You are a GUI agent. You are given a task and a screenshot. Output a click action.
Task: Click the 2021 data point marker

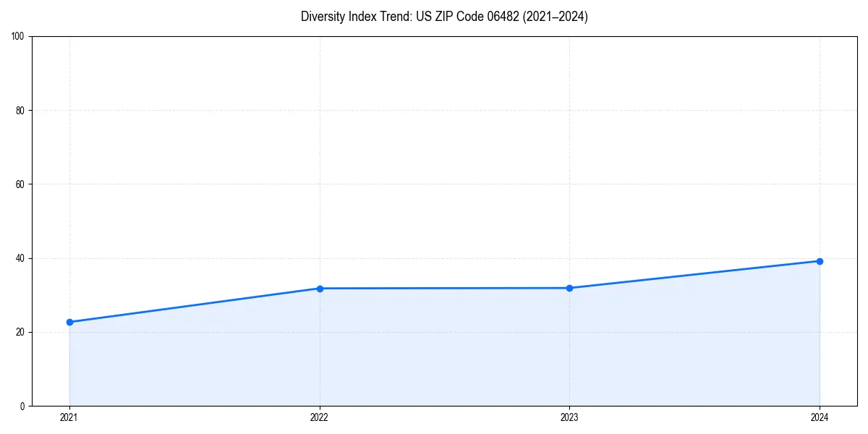coord(69,321)
